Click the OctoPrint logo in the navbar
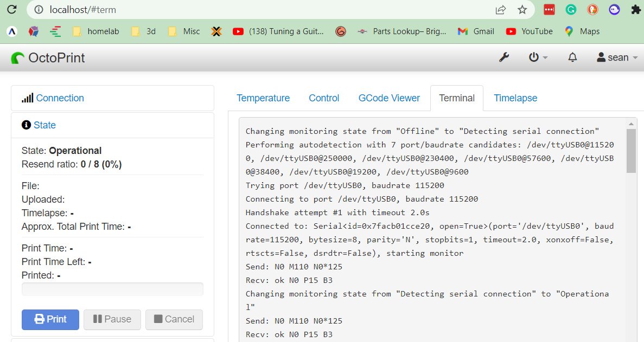644x342 pixels. click(48, 58)
